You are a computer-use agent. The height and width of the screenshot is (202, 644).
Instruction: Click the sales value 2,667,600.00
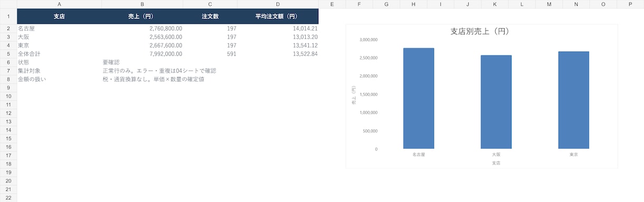[x=143, y=45]
